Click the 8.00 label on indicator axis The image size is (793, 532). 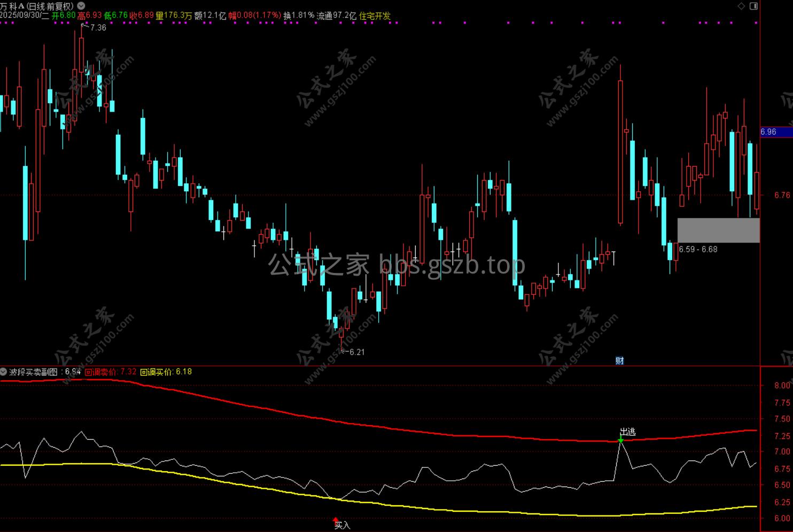pyautogui.click(x=782, y=385)
